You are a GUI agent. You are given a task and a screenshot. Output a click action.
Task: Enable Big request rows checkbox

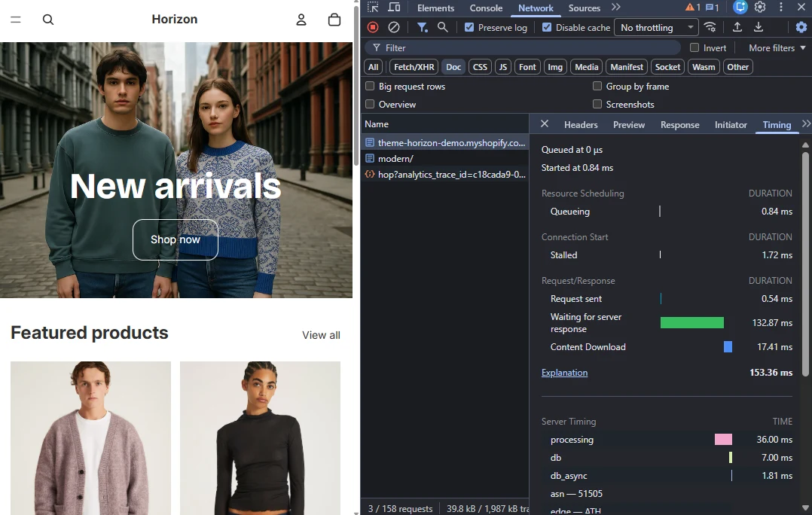pos(370,86)
